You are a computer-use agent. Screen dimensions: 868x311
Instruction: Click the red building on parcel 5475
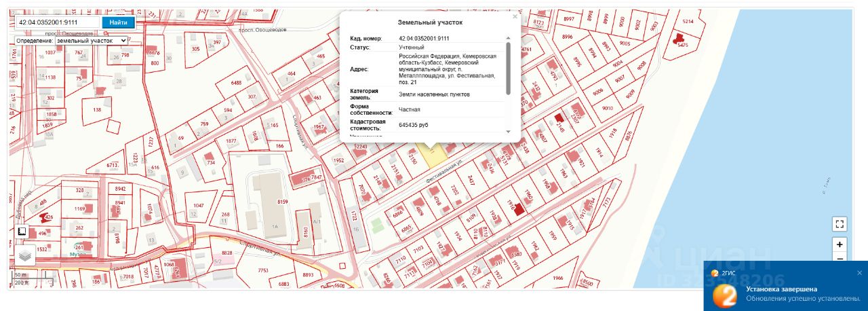point(677,39)
